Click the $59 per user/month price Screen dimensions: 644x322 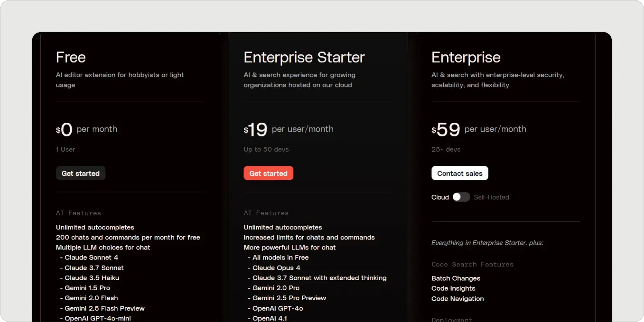[479, 129]
